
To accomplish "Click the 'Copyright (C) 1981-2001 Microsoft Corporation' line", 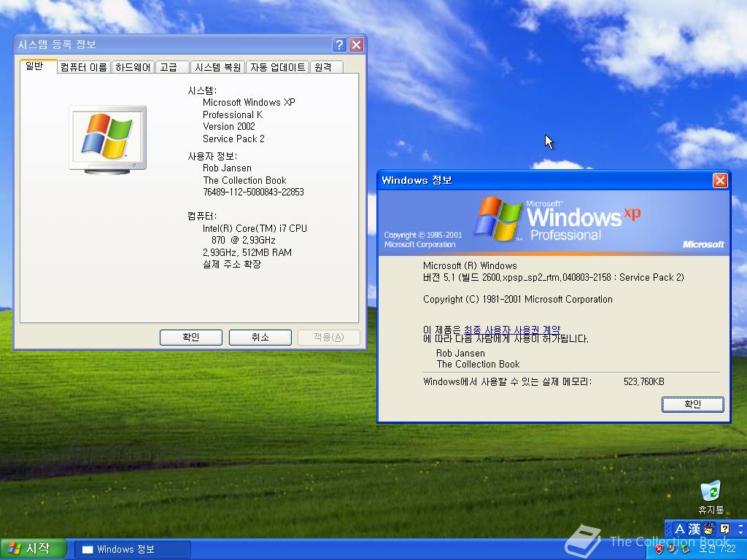I will click(517, 299).
